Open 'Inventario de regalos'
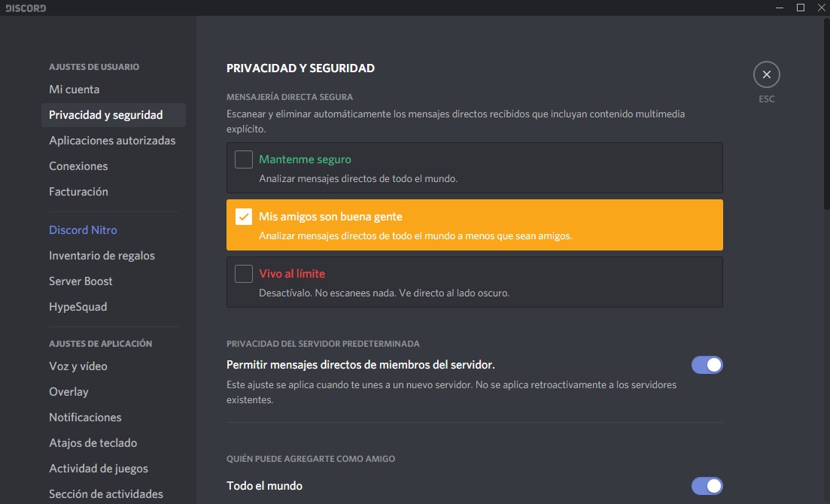The width and height of the screenshot is (830, 504). click(x=102, y=256)
